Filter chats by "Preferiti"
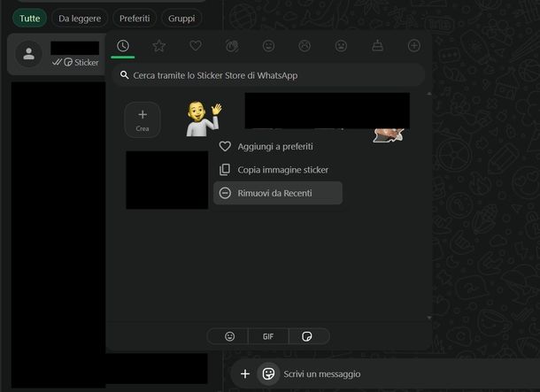540x392 pixels. pos(135,18)
